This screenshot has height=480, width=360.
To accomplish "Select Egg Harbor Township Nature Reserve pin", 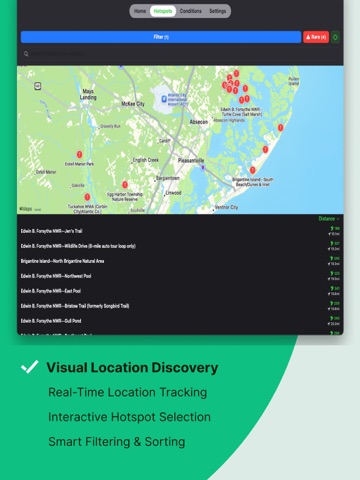I will coord(125,184).
